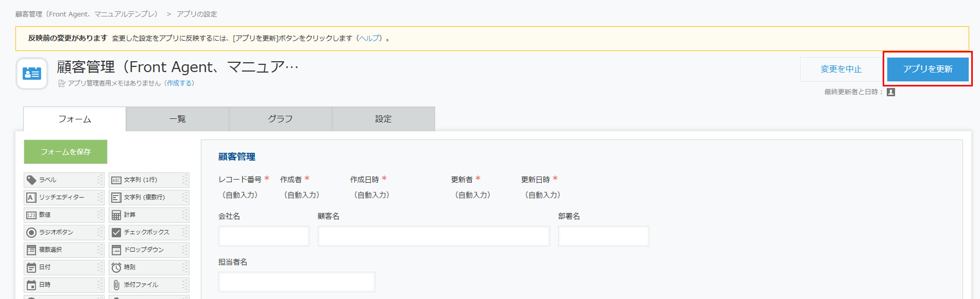Select the 複数選択 field item
The image size is (980, 299).
(x=50, y=250)
